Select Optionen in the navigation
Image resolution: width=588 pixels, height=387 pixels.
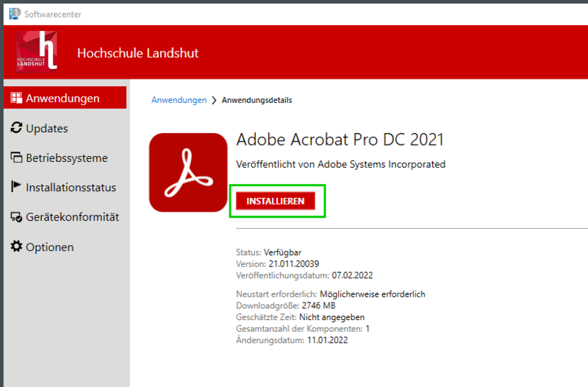tap(50, 247)
